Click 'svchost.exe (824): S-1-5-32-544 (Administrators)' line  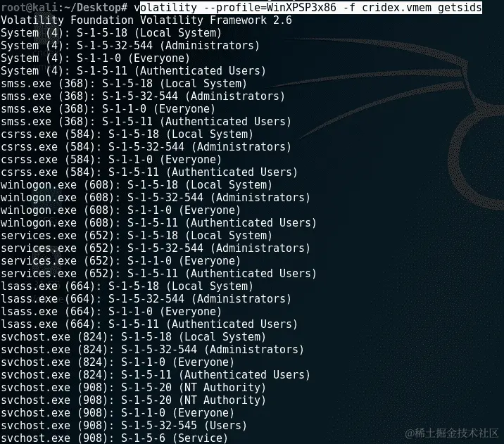click(152, 349)
